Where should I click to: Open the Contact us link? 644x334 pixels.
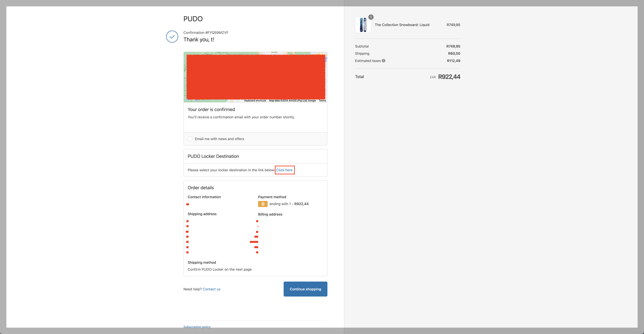212,289
